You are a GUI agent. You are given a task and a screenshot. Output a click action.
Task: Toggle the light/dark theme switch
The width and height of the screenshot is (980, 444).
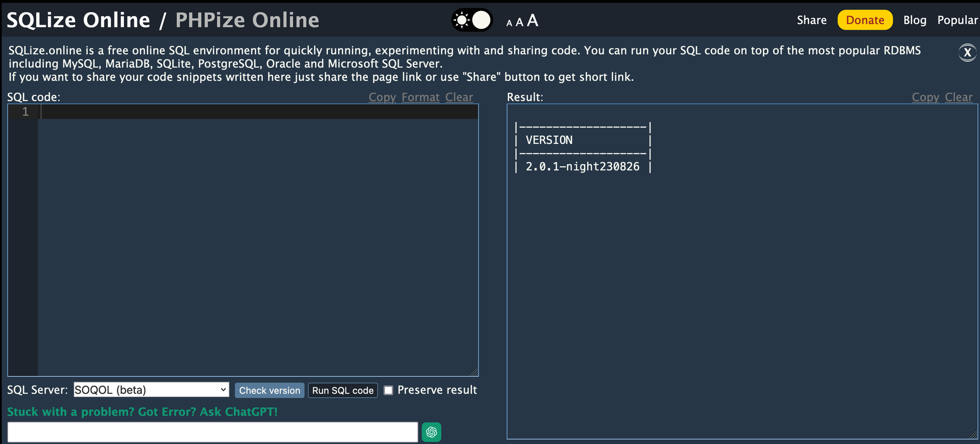click(472, 20)
